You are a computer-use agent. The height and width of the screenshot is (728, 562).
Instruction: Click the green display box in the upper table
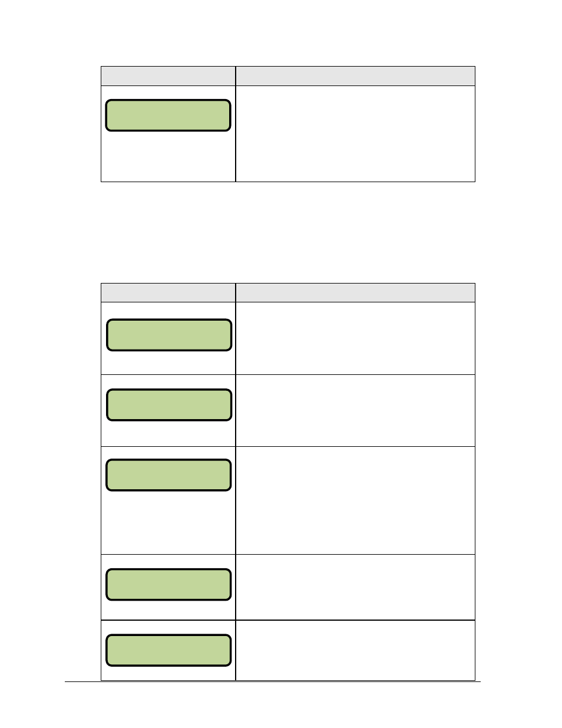(x=168, y=115)
